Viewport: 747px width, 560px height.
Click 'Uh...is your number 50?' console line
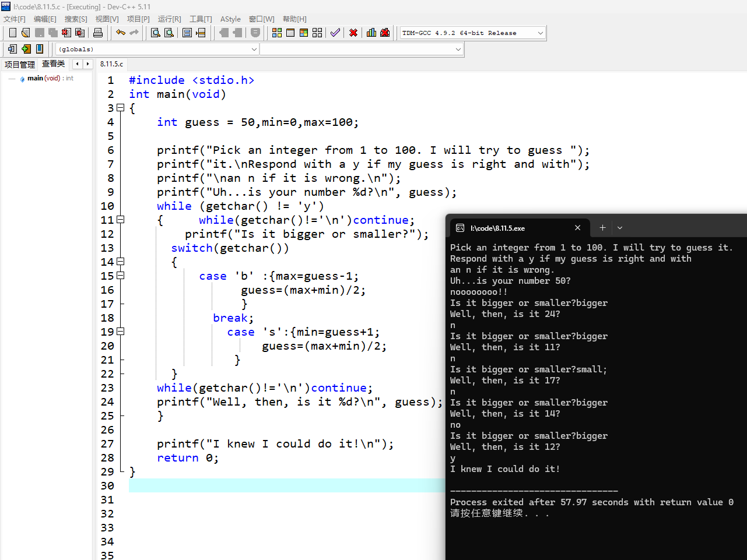coord(510,281)
